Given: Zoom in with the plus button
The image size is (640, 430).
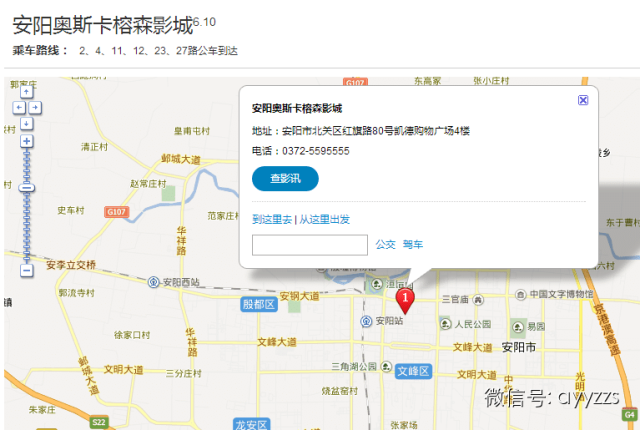Looking at the screenshot, I should pos(27,142).
